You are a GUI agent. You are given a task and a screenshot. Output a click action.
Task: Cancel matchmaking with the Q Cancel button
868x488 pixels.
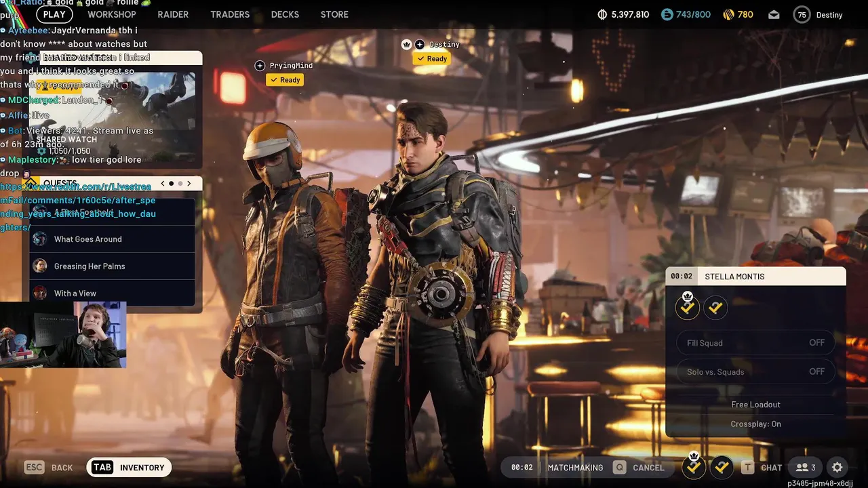tap(639, 468)
